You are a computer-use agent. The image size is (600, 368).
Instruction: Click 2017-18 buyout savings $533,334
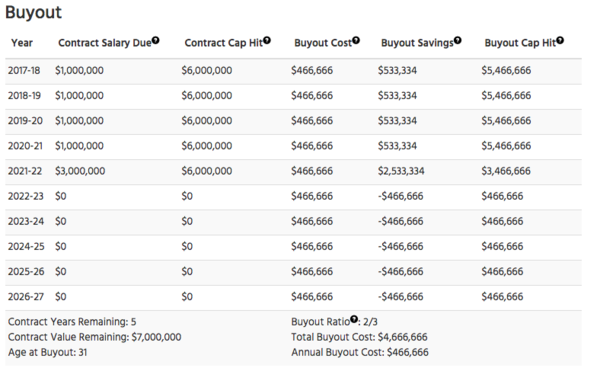[x=397, y=70]
